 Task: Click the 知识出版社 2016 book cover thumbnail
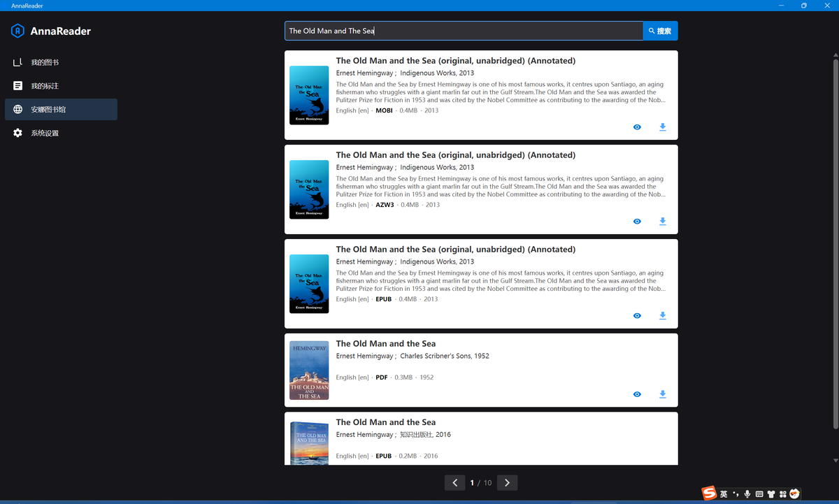[x=309, y=442]
